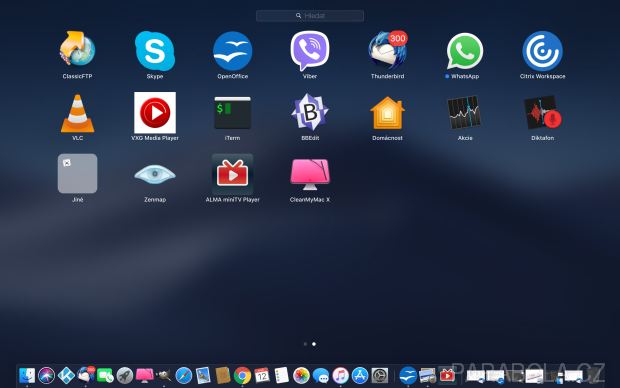Open FaceTime in the Dock
Image resolution: width=620 pixels, height=388 pixels.
tap(105, 375)
